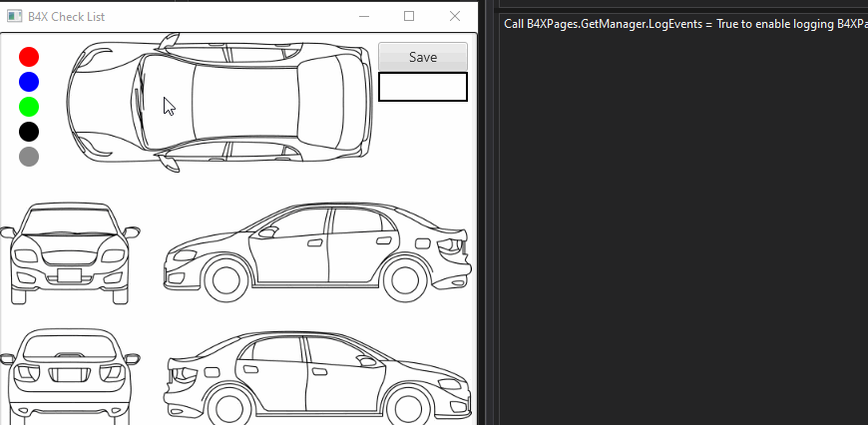Screen dimensions: 868x425
Task: Click the empty box below Save
Action: 423,87
